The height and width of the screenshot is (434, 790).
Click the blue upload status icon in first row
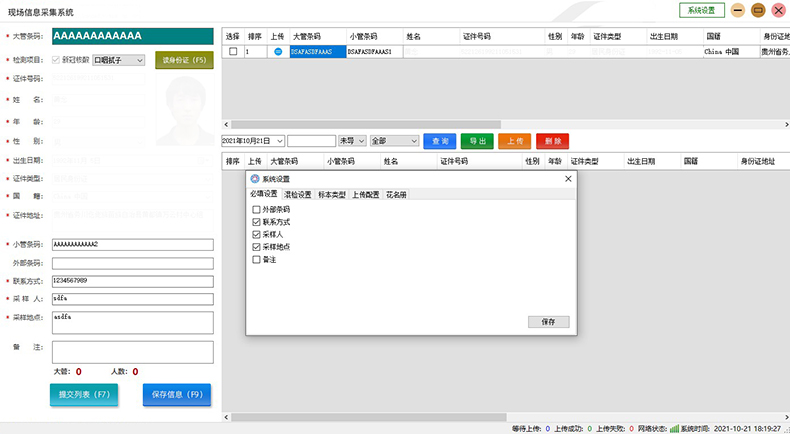point(278,51)
